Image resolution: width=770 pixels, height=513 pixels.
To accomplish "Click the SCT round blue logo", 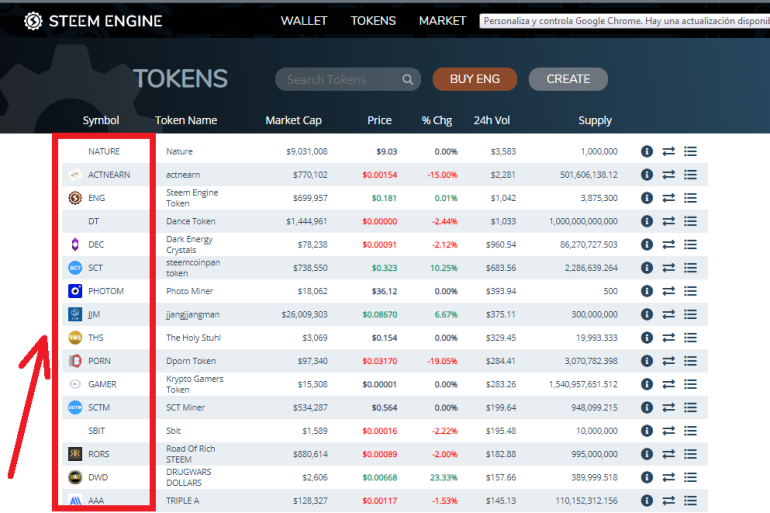I will (x=75, y=268).
